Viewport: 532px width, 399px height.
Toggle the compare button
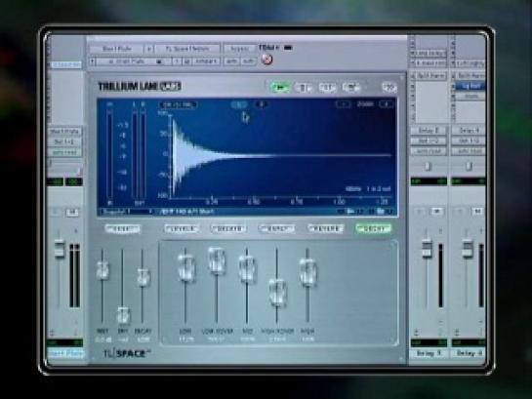206,61
